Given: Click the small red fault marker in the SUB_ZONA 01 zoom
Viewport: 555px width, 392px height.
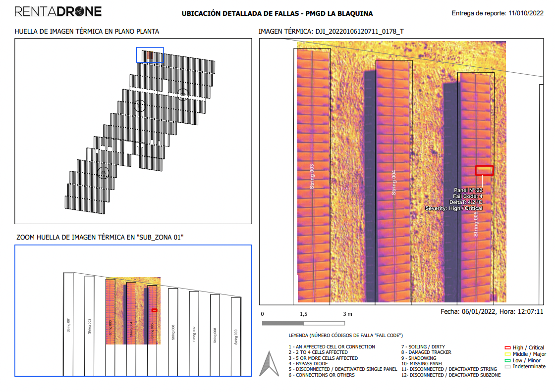Looking at the screenshot, I should [154, 310].
